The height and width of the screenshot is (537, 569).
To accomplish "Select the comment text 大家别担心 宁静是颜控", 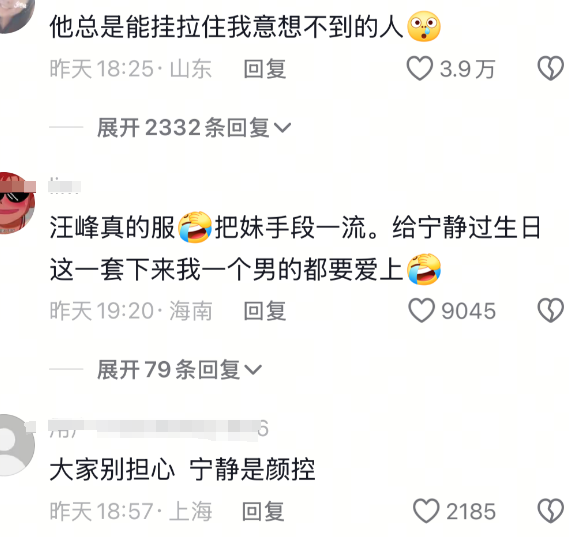I will point(182,470).
